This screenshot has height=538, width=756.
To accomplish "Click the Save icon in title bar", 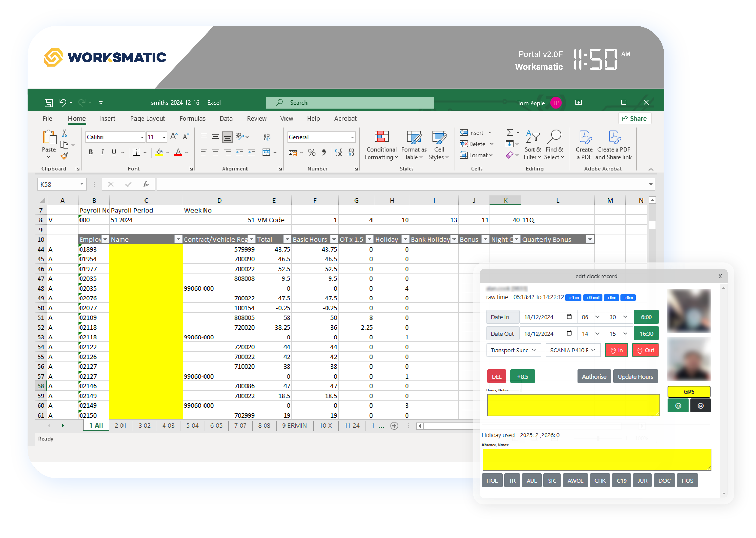I will tap(49, 103).
